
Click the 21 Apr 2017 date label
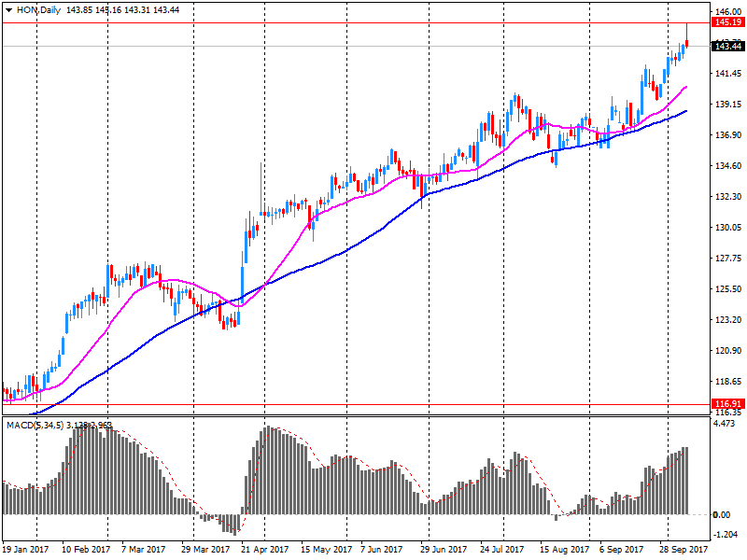[265, 549]
